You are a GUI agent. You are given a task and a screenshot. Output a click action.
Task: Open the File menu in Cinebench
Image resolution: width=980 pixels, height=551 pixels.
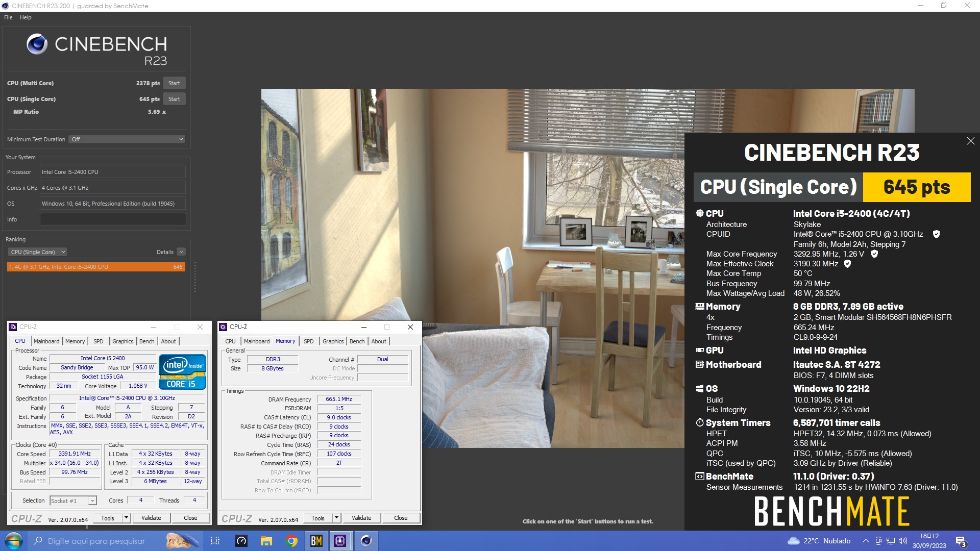pyautogui.click(x=8, y=17)
